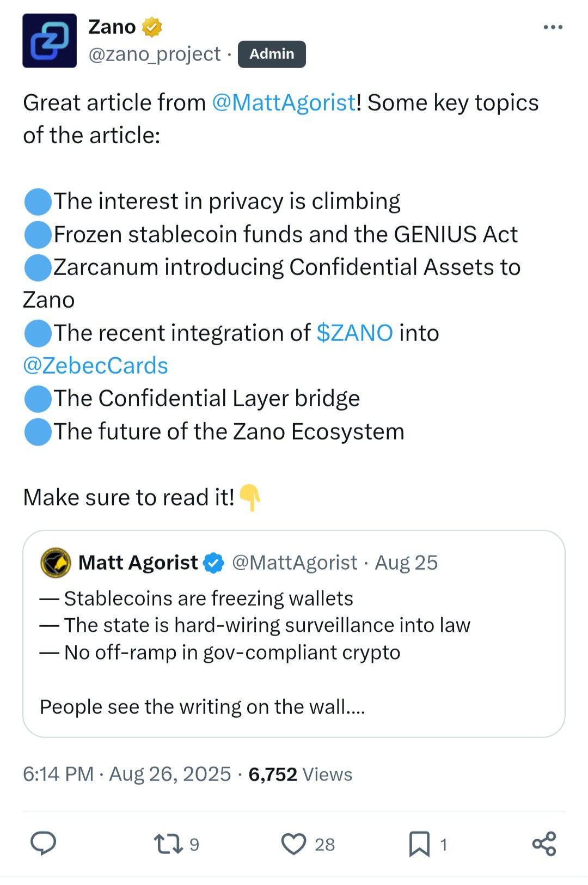Open the @zano_project handle
This screenshot has width=588, height=885.
point(154,54)
